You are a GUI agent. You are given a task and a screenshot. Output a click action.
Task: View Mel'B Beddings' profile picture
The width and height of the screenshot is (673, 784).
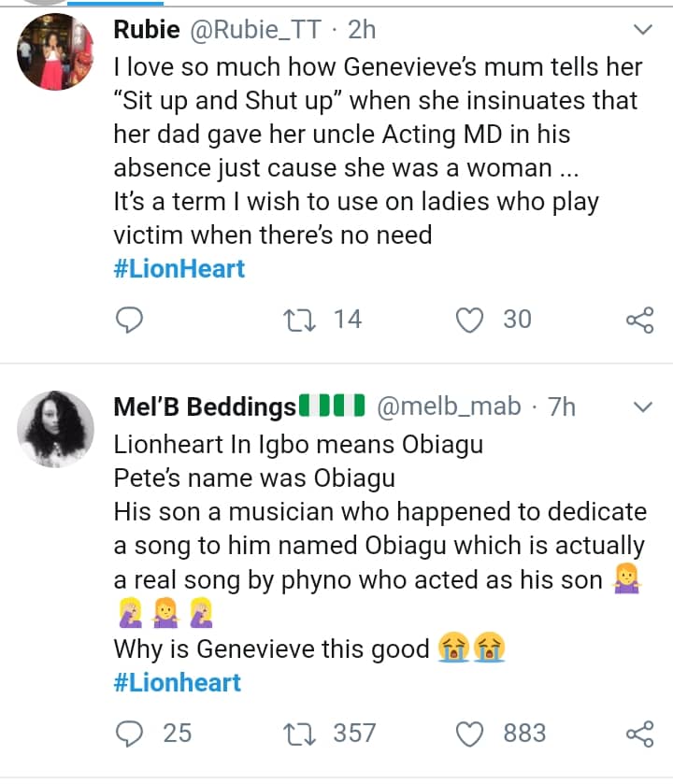point(55,431)
